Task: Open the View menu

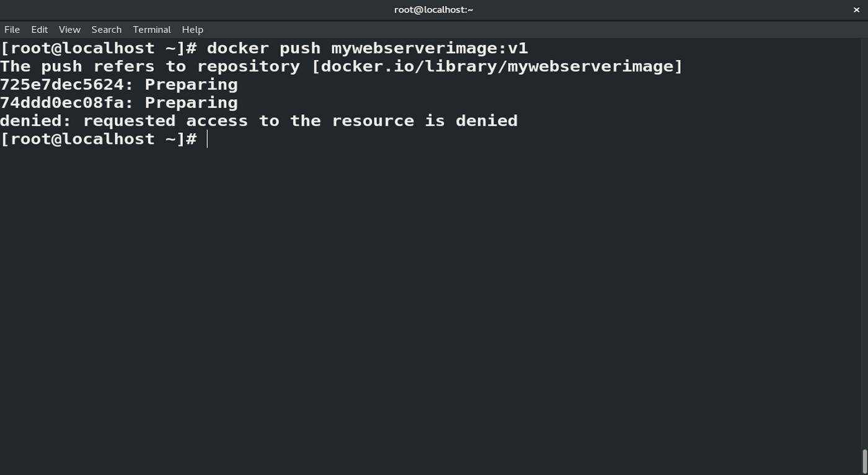Action: (x=69, y=29)
